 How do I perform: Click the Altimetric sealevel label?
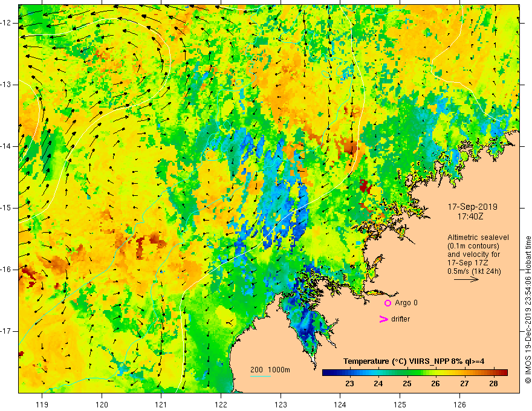[478, 238]
